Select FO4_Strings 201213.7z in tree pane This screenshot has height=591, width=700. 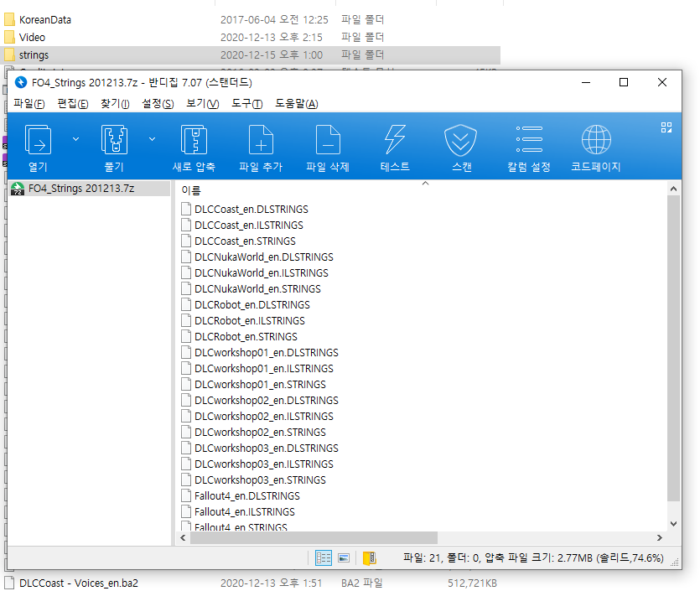(x=90, y=189)
